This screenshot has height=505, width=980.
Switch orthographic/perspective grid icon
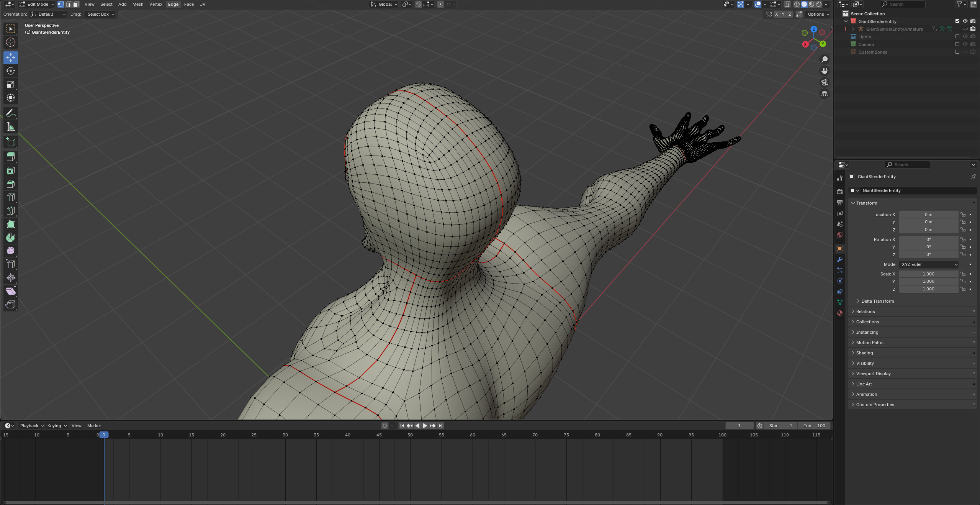click(x=825, y=94)
